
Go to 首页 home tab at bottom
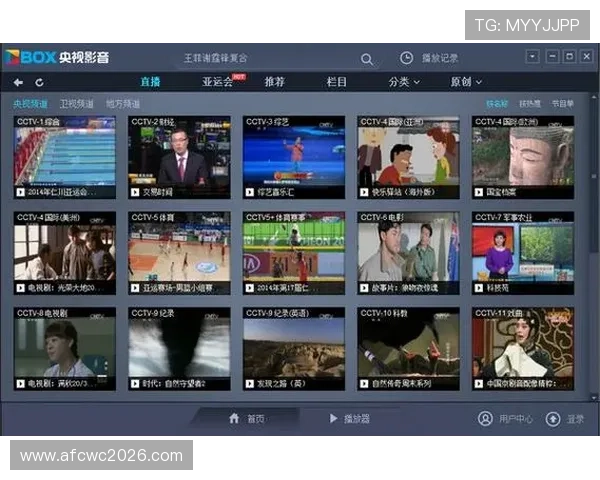click(247, 419)
